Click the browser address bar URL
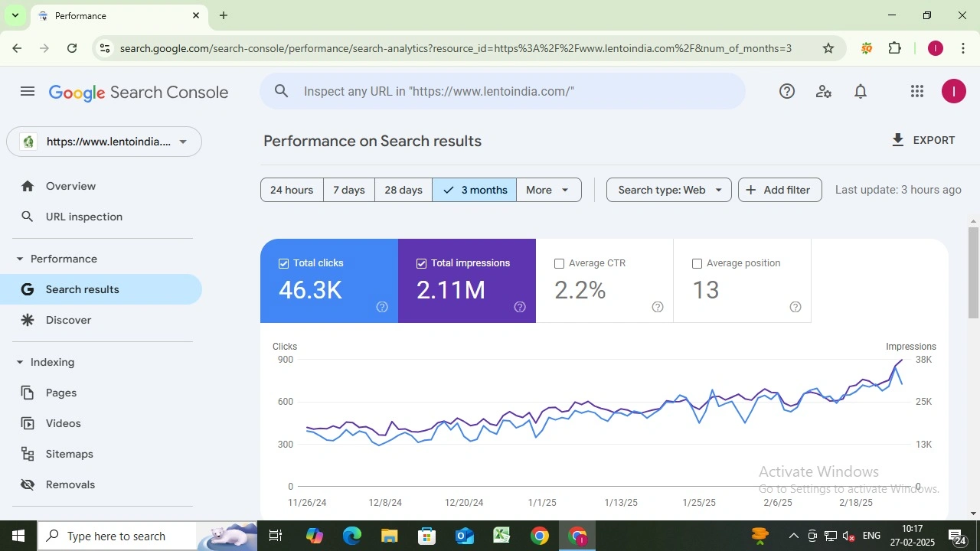The height and width of the screenshot is (551, 980). 456,48
